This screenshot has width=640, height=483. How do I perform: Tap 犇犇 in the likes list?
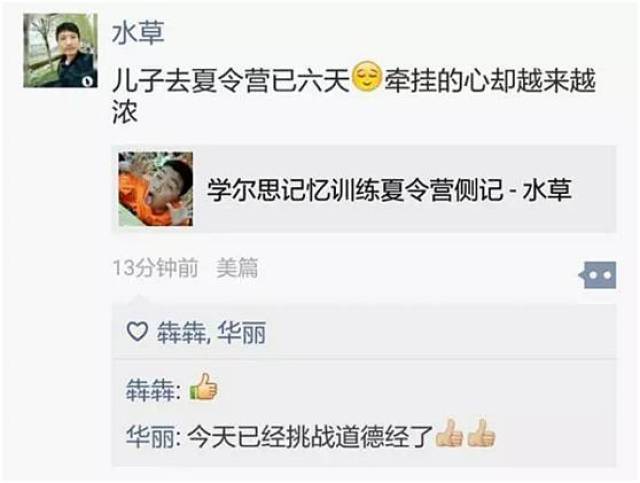(182, 332)
